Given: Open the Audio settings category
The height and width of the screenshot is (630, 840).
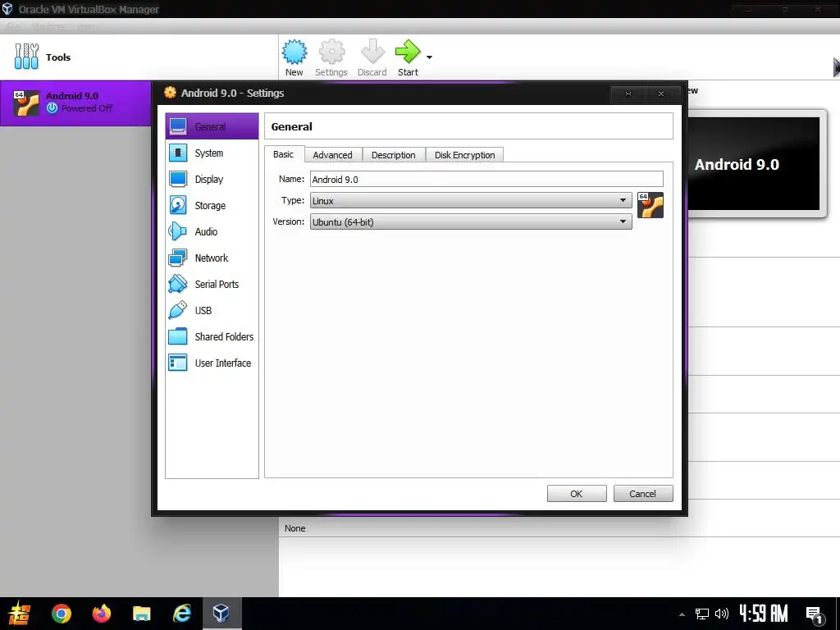Looking at the screenshot, I should pos(212,231).
